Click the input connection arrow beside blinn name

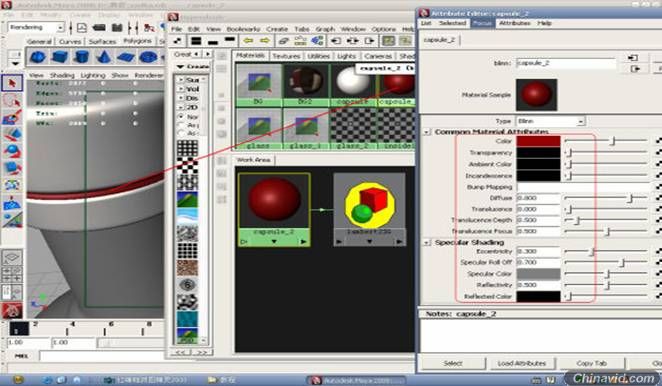(632, 58)
